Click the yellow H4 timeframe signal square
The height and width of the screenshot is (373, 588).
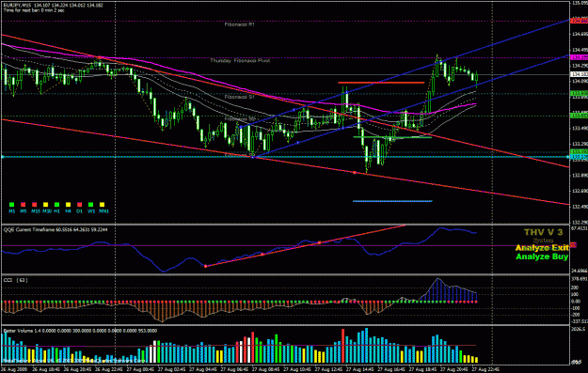[x=68, y=205]
